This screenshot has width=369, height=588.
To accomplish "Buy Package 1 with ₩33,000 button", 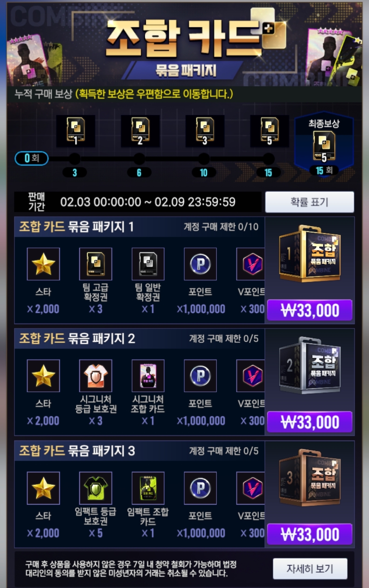I will click(x=310, y=310).
